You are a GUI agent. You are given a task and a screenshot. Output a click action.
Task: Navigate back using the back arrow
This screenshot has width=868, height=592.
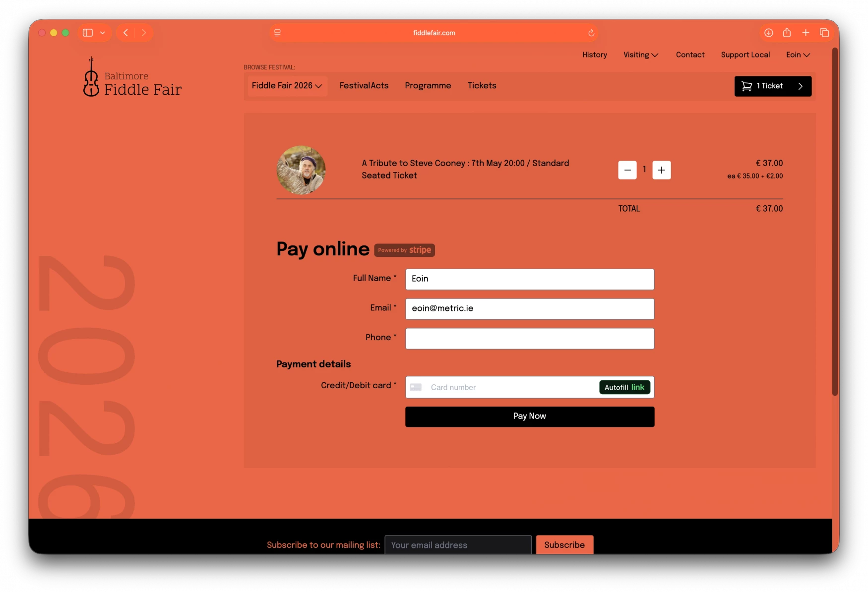click(x=125, y=33)
